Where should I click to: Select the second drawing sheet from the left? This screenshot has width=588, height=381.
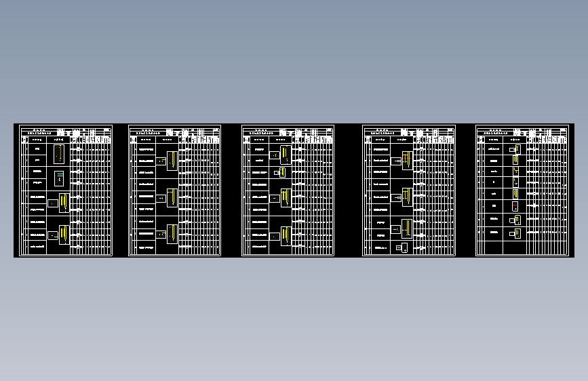(x=175, y=190)
